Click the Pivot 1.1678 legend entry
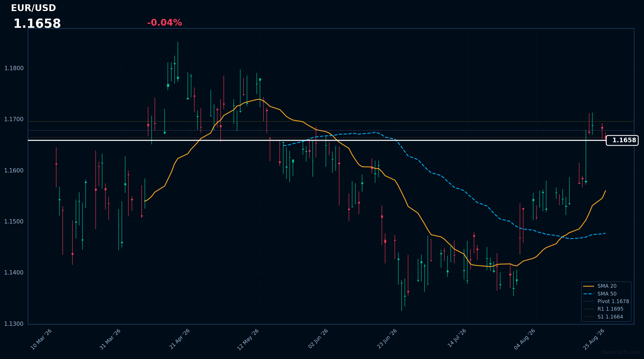The height and width of the screenshot is (359, 644). coord(606,301)
